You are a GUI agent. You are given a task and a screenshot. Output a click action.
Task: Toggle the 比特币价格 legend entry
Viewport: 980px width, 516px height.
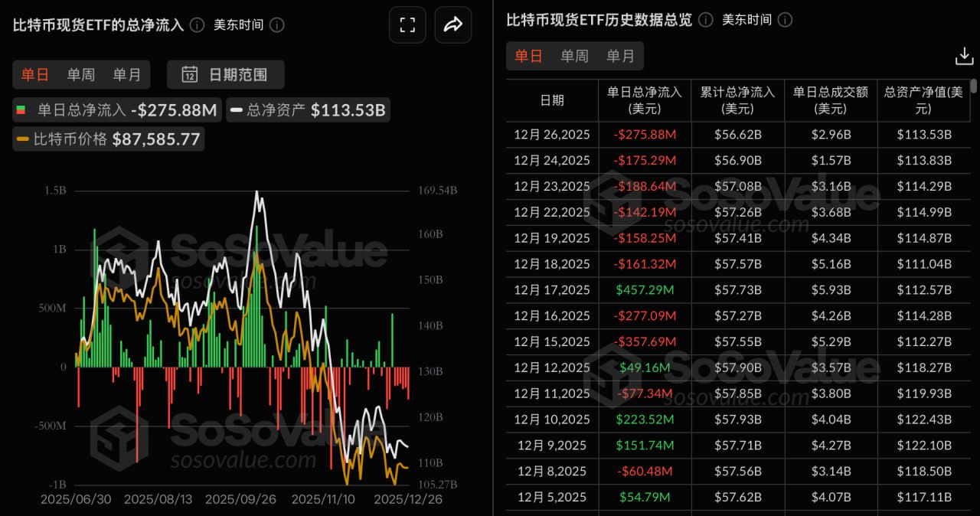(x=107, y=139)
